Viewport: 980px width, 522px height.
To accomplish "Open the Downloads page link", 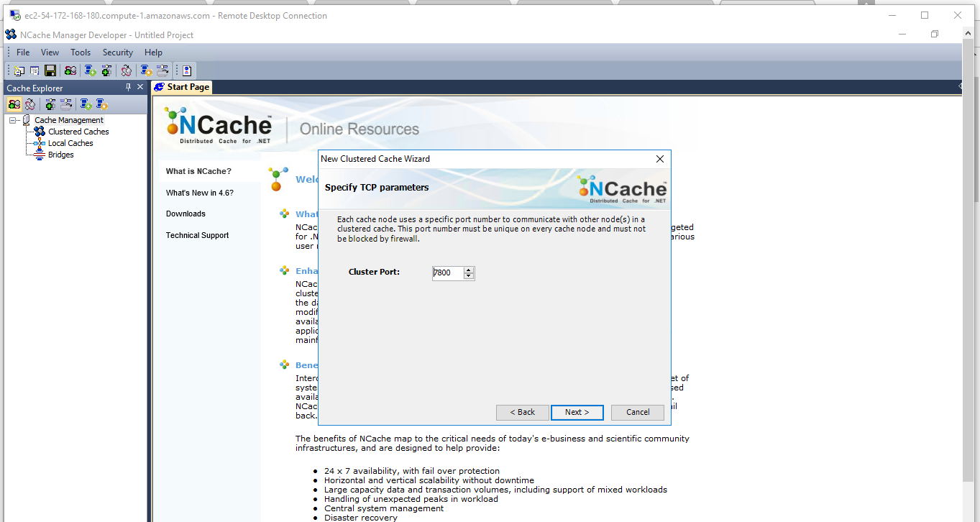I will (x=187, y=214).
